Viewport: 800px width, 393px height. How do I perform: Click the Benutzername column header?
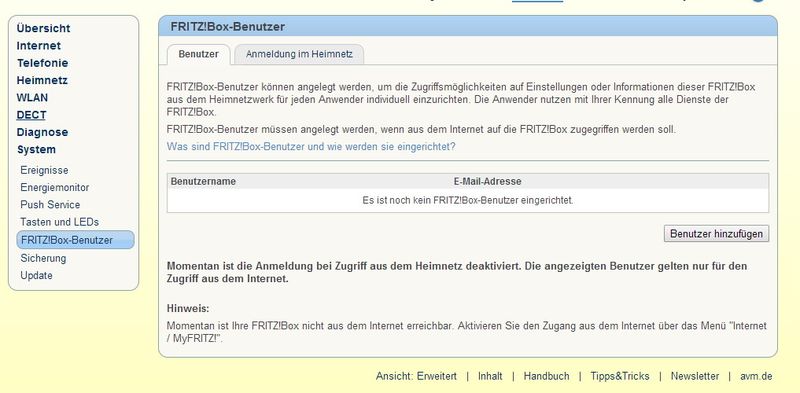tap(203, 181)
